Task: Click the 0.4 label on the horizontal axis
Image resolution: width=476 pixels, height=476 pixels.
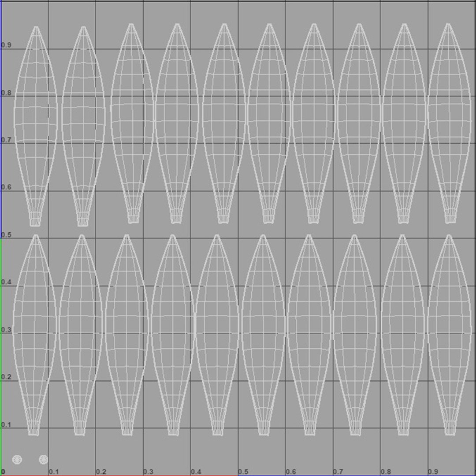Action: point(196,472)
